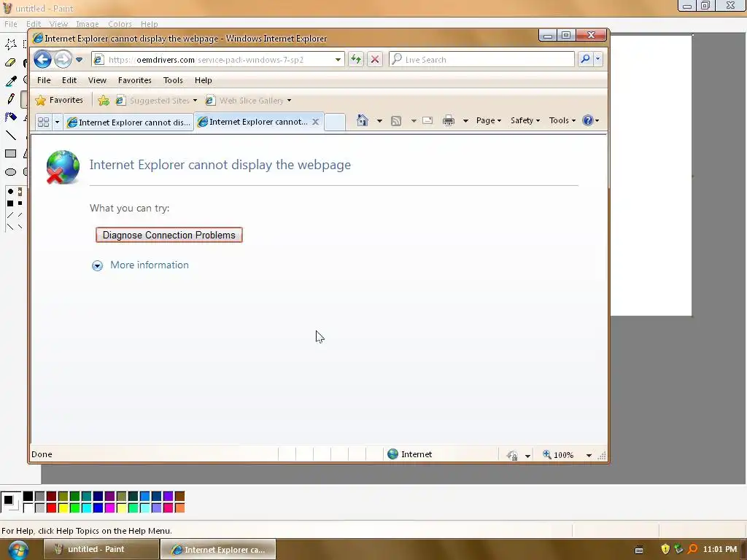
Task: Select the large square brush shape option
Action: tap(10, 203)
